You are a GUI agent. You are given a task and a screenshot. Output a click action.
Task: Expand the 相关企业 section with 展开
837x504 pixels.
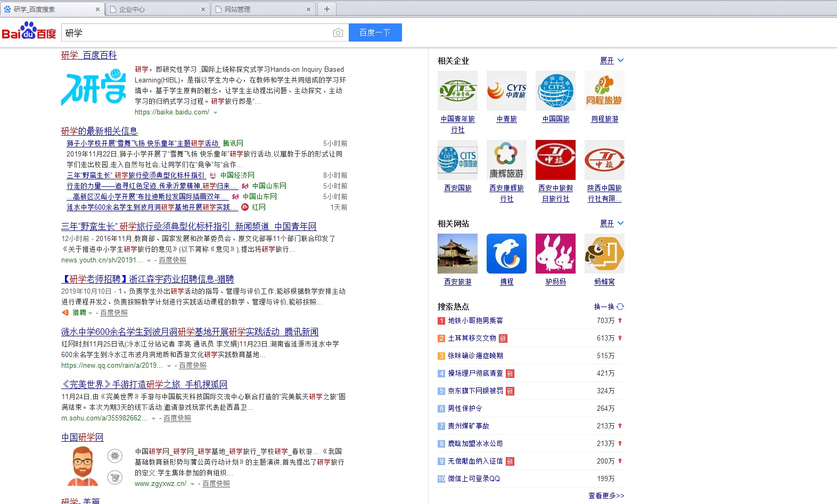tap(612, 61)
